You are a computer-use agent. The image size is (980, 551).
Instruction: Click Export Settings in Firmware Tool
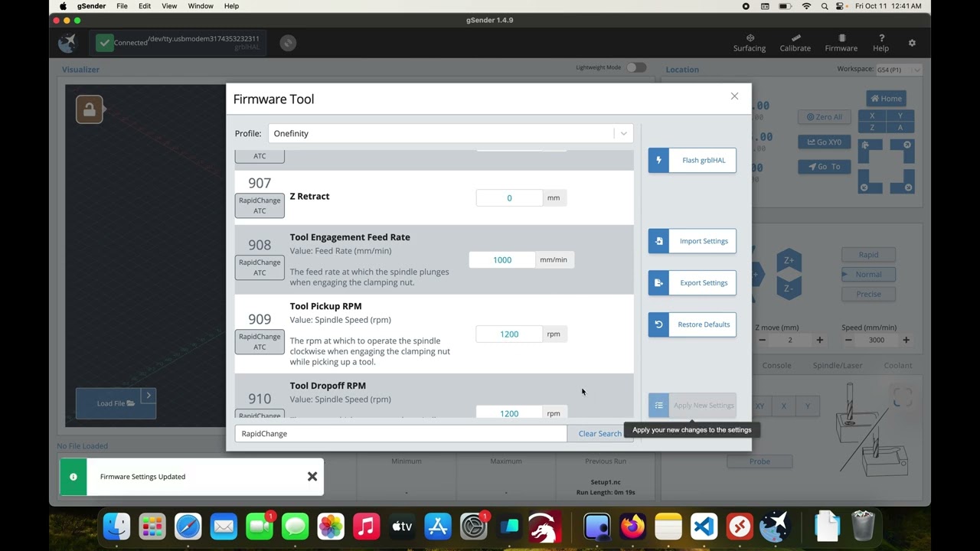tap(692, 282)
